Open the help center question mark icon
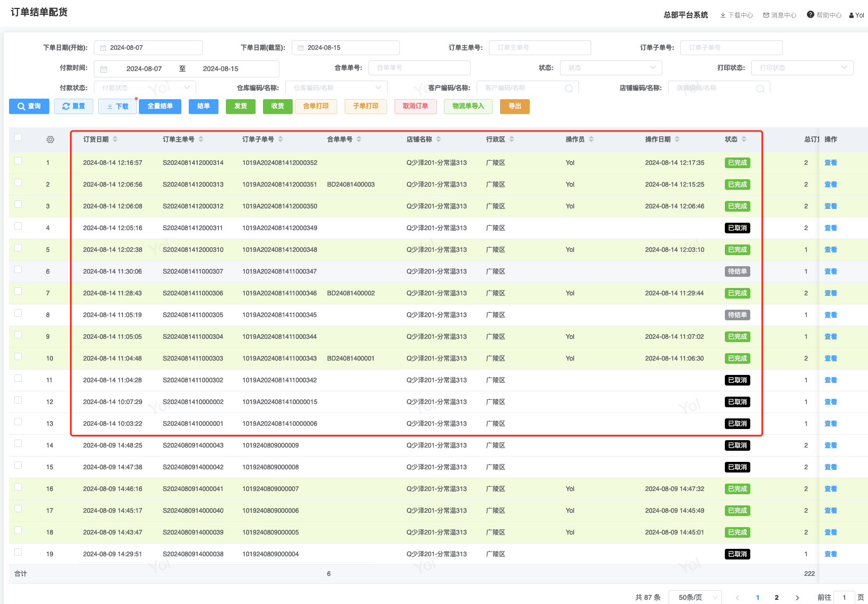This screenshot has width=868, height=604. 810,15
